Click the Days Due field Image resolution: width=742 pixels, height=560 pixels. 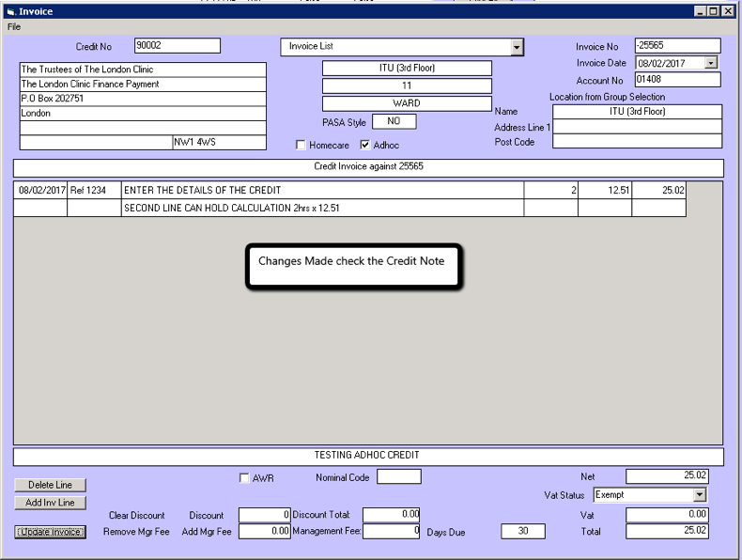(x=522, y=532)
